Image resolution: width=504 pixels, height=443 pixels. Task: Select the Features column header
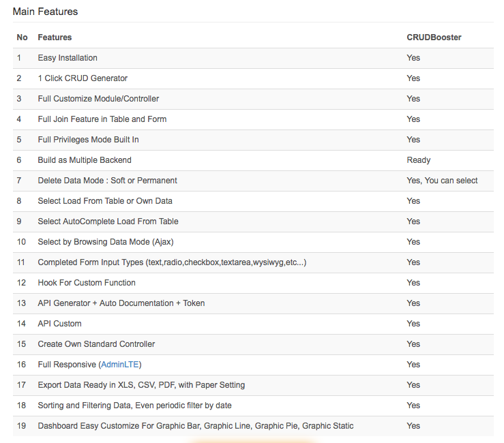tap(55, 37)
